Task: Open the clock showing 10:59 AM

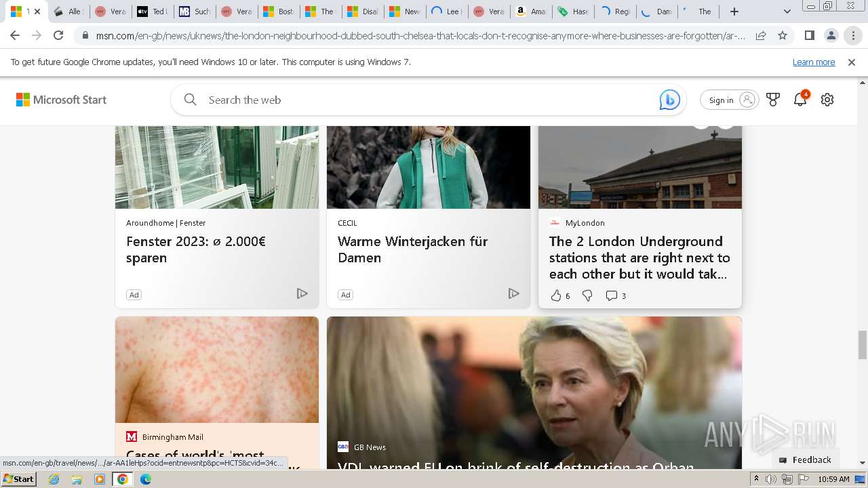Action: click(833, 479)
